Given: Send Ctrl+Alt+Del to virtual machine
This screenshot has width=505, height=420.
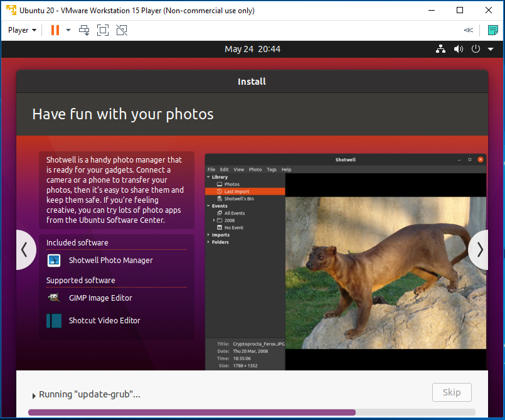Looking at the screenshot, I should [84, 30].
